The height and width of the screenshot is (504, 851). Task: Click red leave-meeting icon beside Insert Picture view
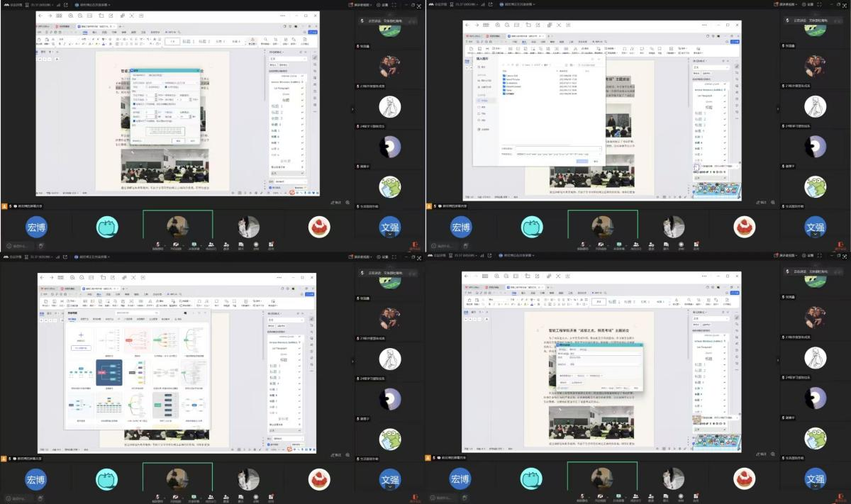click(841, 245)
